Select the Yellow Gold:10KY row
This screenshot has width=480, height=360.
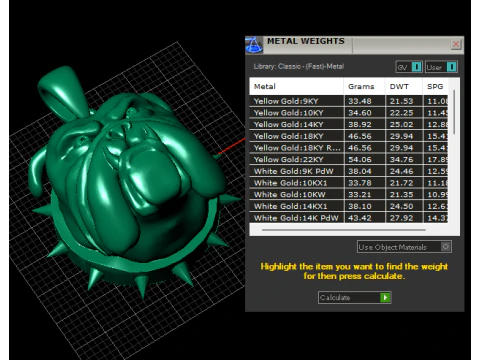pyautogui.click(x=348, y=113)
